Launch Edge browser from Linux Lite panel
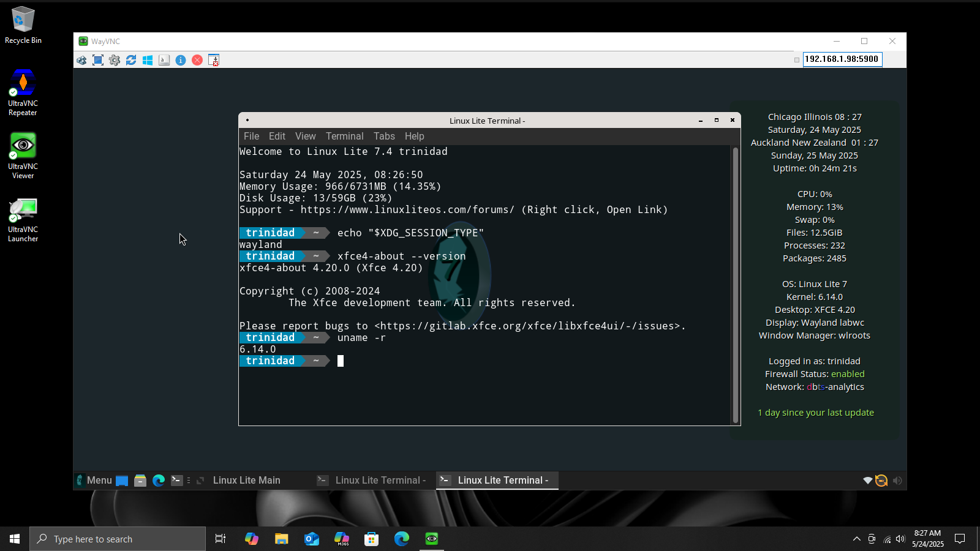Screen dimensions: 980x551 coord(159,481)
